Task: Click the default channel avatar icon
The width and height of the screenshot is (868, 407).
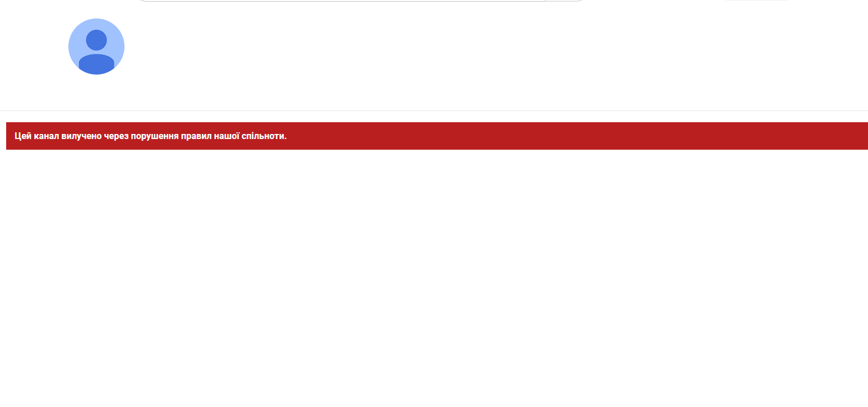Action: (96, 47)
